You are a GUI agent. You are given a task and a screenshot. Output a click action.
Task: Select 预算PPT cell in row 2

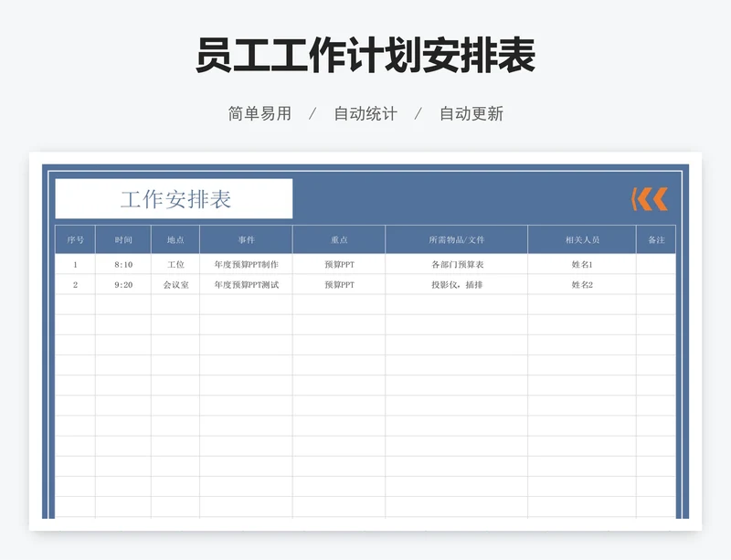click(x=339, y=284)
